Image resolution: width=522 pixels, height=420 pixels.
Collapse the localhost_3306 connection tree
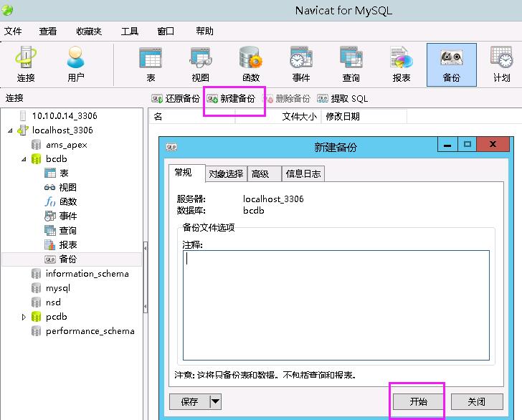[x=10, y=130]
